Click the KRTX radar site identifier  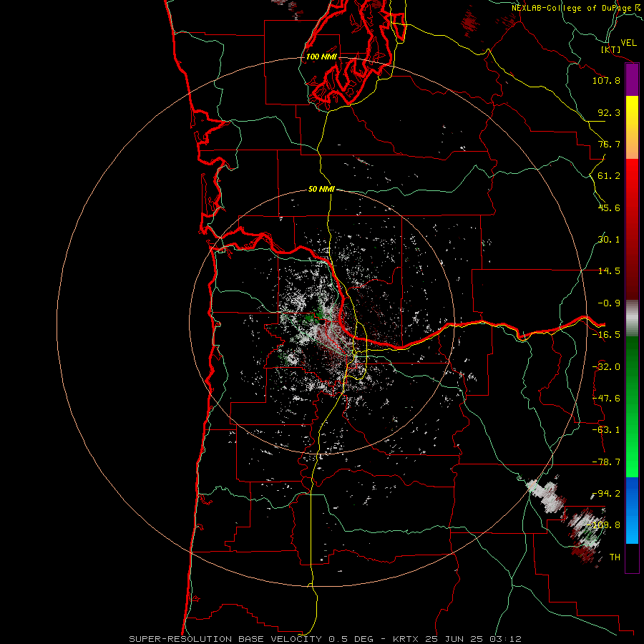click(x=406, y=639)
